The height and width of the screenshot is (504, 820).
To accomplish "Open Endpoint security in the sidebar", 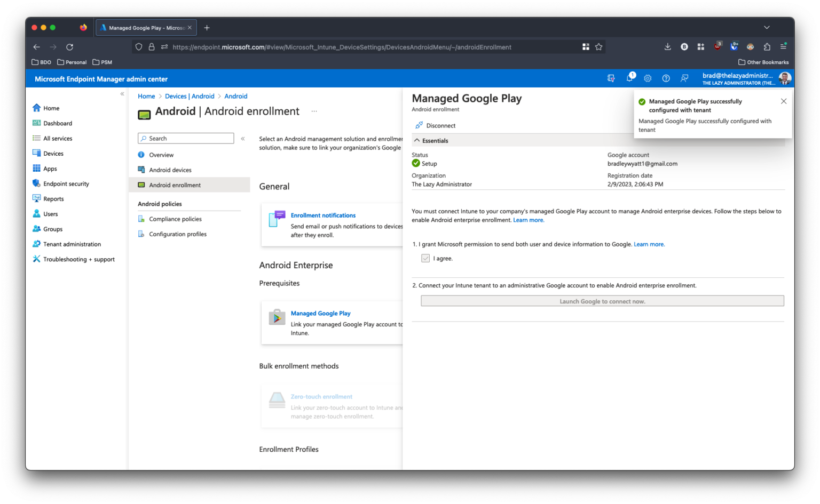I will click(61, 184).
